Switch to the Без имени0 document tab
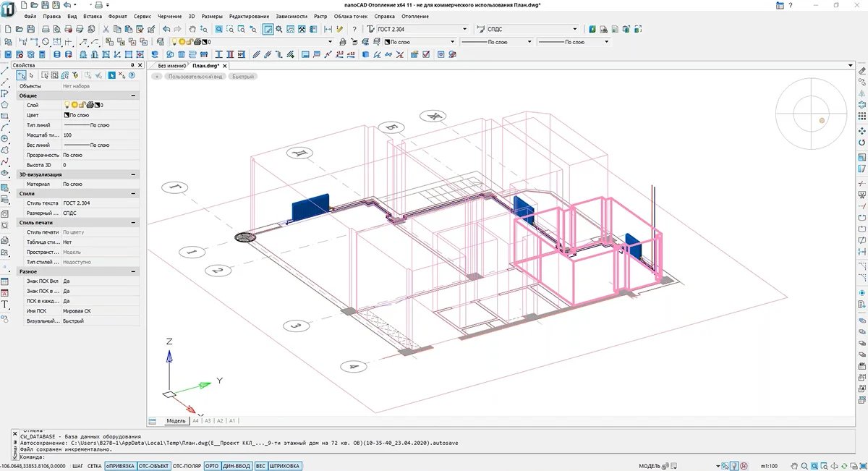 pyautogui.click(x=172, y=65)
